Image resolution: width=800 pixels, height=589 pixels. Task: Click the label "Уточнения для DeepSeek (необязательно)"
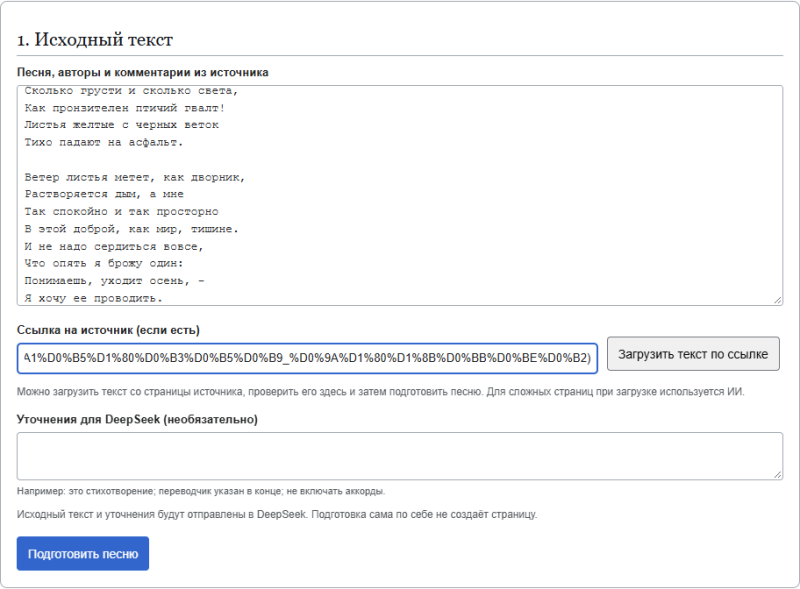point(137,420)
